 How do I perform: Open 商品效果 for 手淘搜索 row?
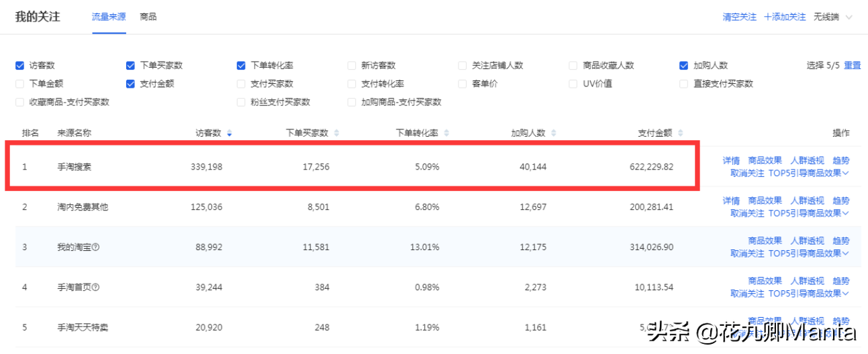765,161
